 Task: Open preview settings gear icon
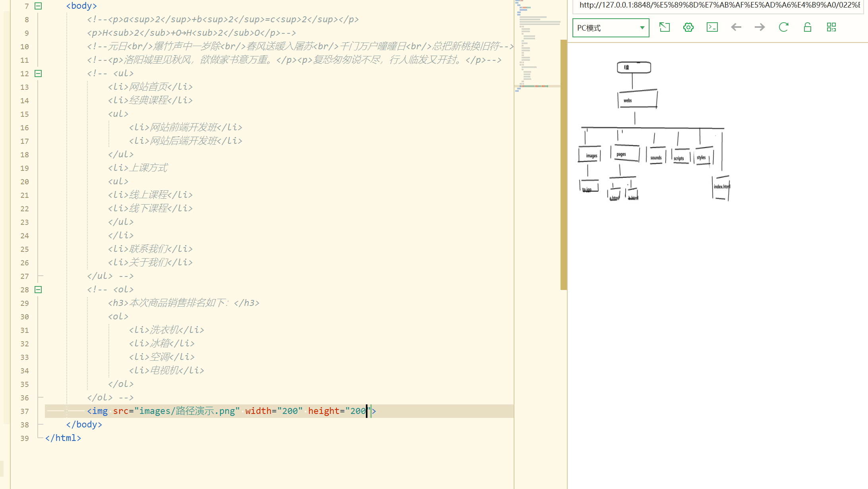688,27
